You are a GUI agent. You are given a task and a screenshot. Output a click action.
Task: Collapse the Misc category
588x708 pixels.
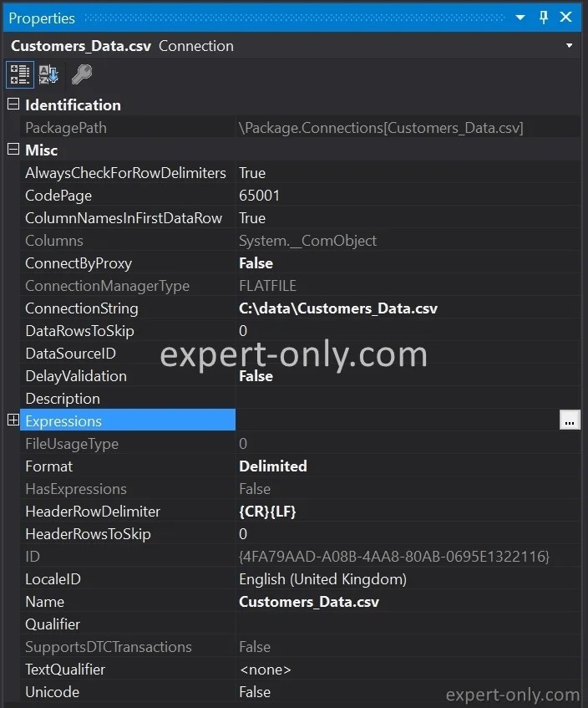pyautogui.click(x=13, y=149)
